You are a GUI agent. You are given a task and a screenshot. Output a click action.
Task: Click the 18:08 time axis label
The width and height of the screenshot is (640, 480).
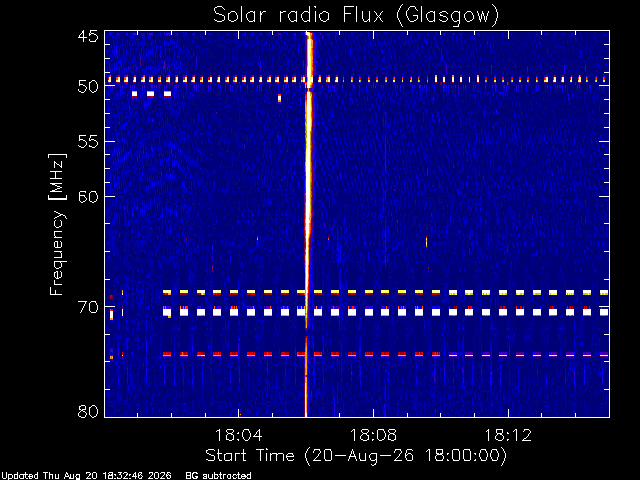(x=373, y=435)
